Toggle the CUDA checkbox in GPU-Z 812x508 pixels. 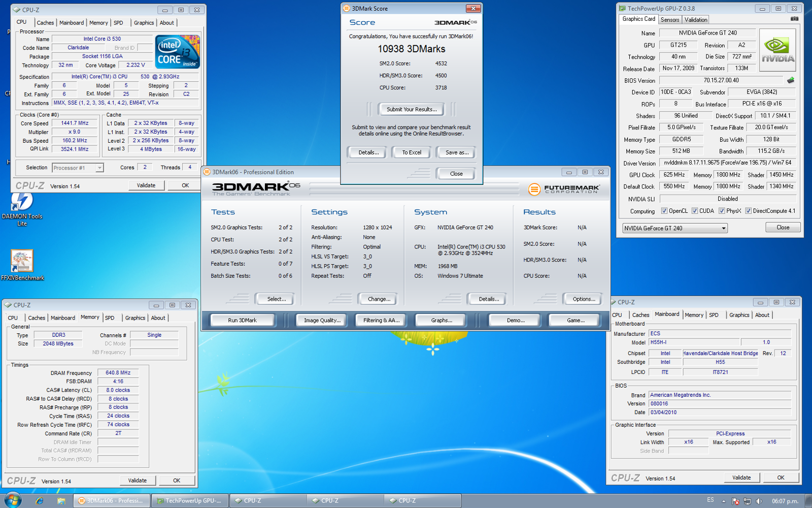[x=695, y=211]
